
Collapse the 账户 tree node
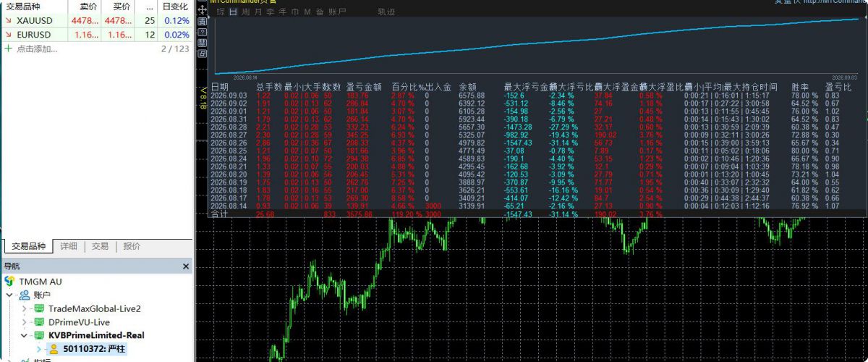tap(9, 295)
